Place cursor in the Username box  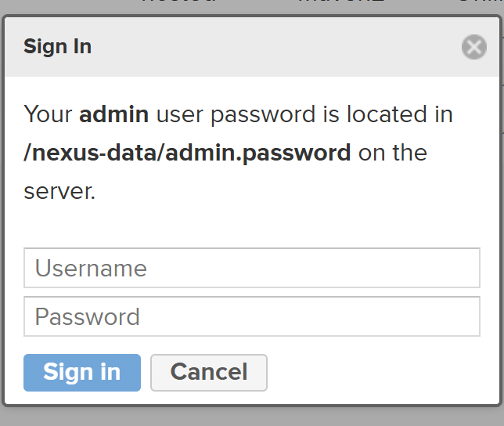point(252,268)
